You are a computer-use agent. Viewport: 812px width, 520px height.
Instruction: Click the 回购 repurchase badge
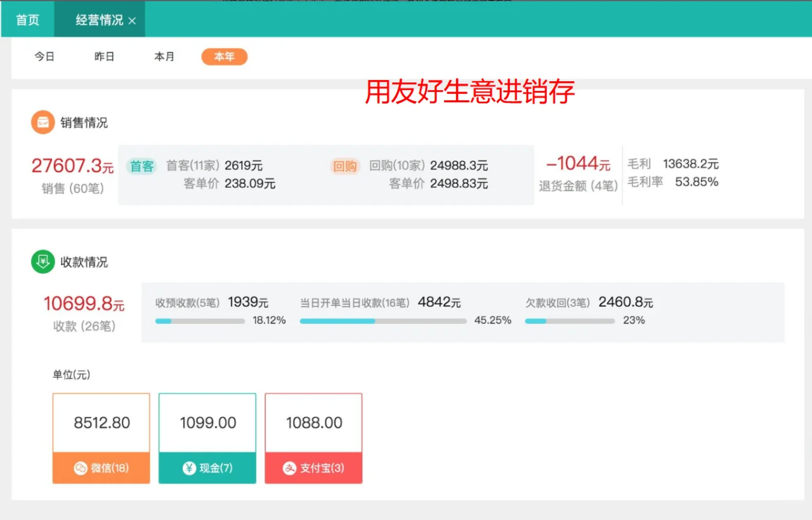click(344, 165)
